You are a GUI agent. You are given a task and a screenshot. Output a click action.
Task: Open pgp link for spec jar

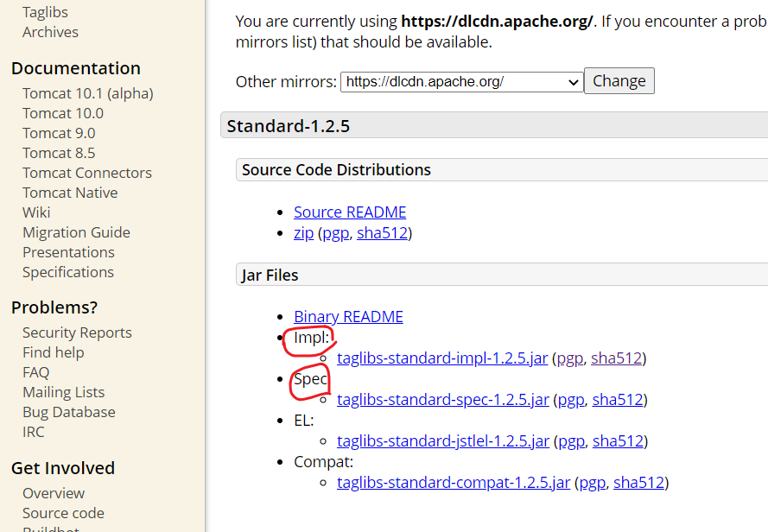pos(571,400)
